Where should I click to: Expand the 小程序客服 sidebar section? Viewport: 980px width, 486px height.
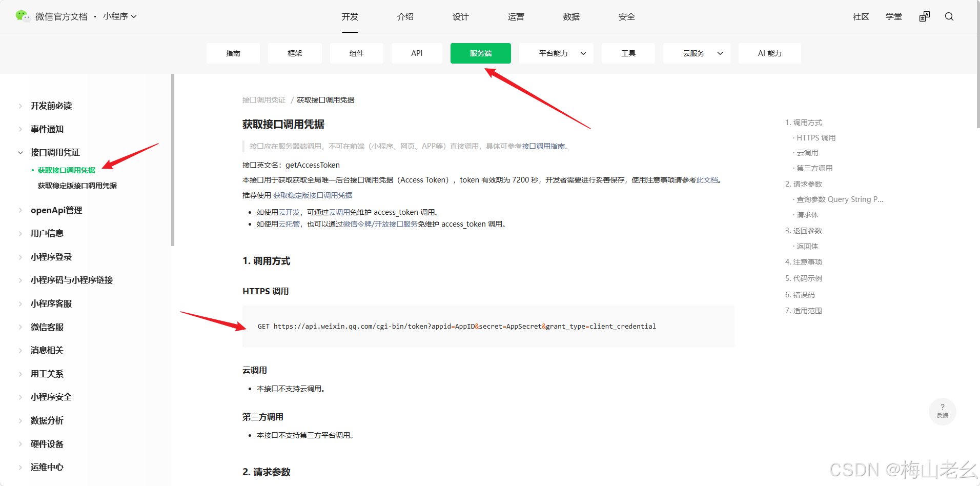coord(51,303)
